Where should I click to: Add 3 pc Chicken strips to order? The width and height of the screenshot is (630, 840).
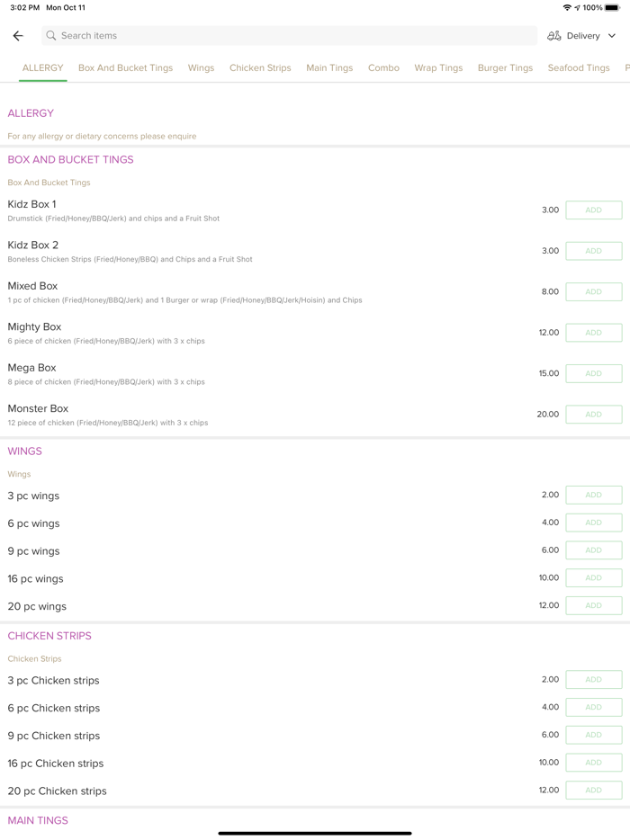(x=593, y=680)
